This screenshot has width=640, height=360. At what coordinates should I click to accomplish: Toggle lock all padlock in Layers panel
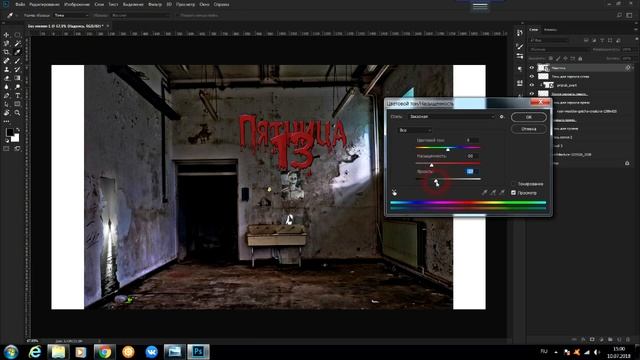580,59
